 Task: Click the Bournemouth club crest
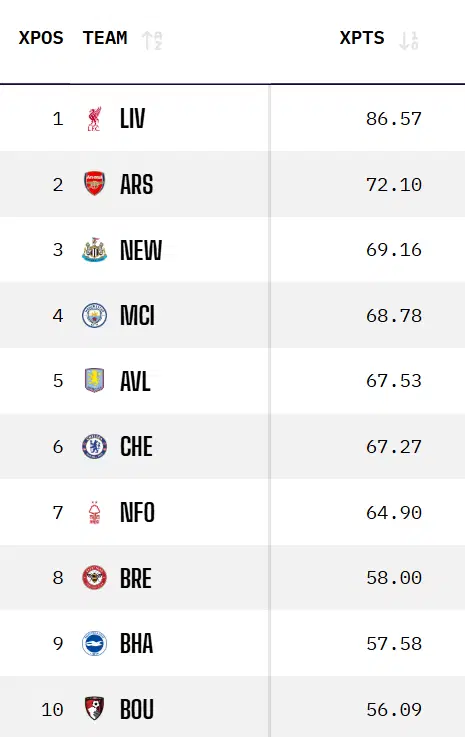94,708
